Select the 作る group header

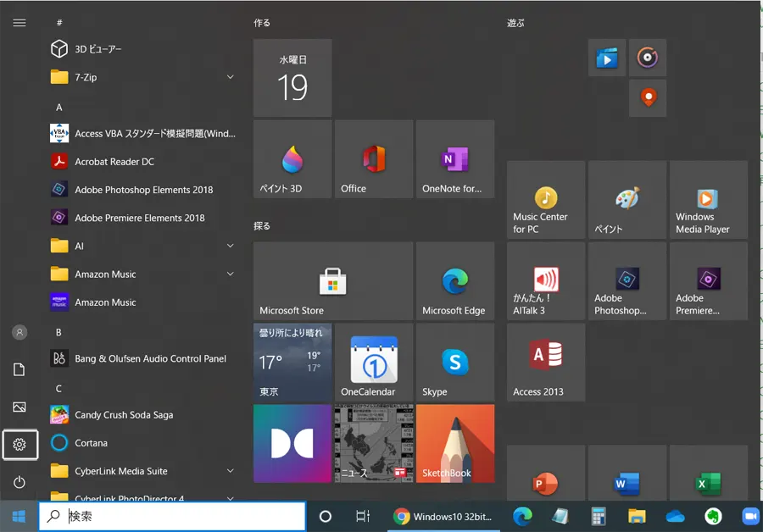(x=262, y=22)
